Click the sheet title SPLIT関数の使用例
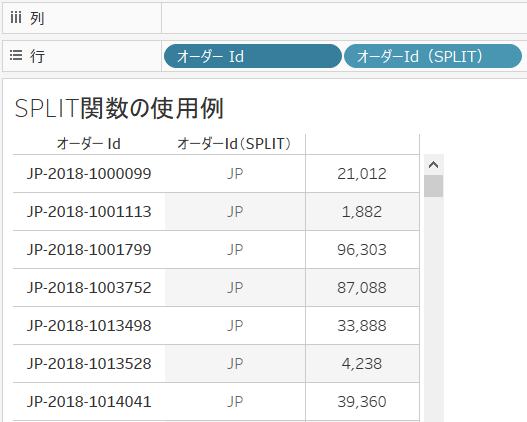This screenshot has width=527, height=422. click(x=119, y=109)
